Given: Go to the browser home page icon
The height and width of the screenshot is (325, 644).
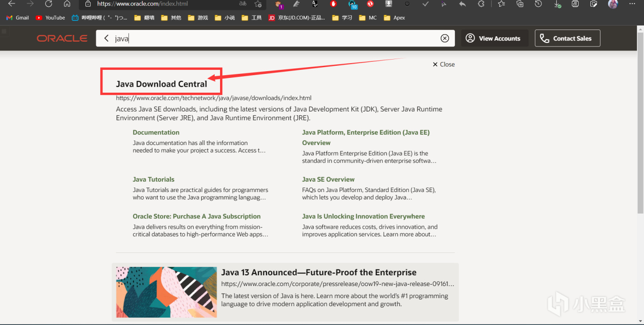Looking at the screenshot, I should point(67,4).
